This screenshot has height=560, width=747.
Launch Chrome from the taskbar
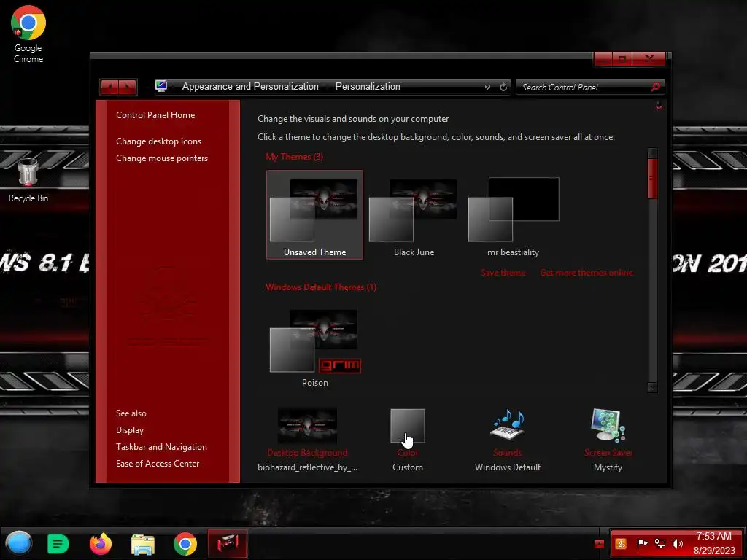pos(185,544)
